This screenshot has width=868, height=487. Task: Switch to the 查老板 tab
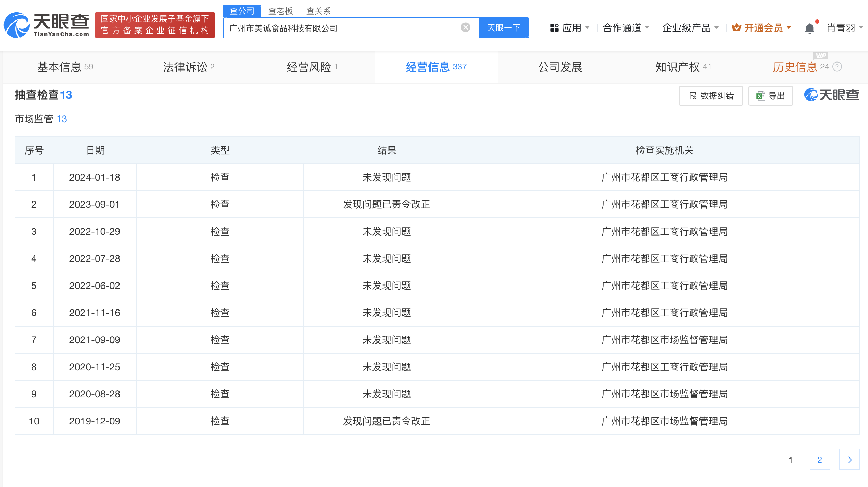(x=280, y=11)
